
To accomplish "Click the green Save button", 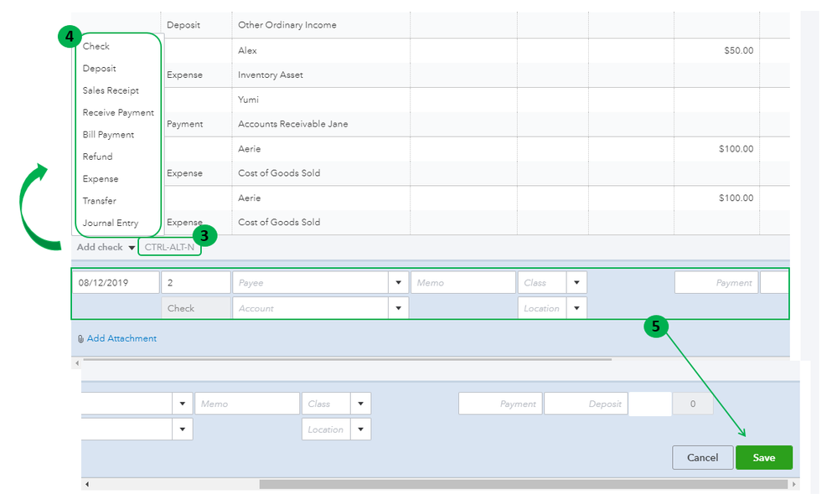I will 763,458.
